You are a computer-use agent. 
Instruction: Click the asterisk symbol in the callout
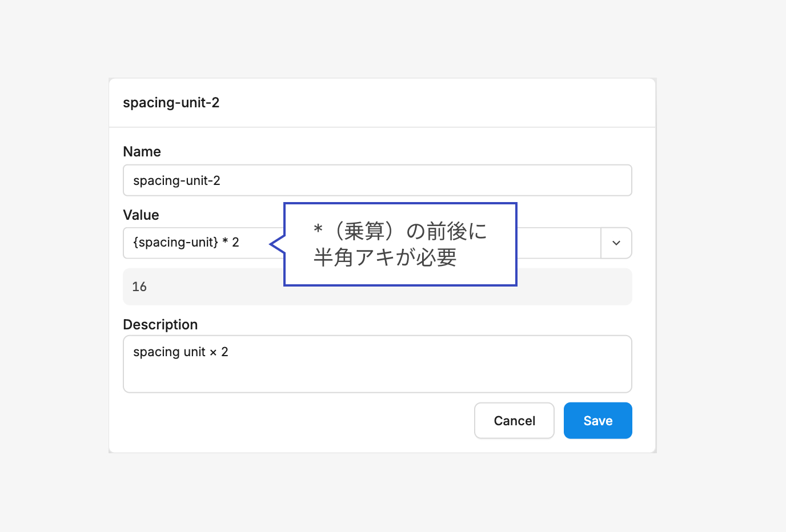(318, 230)
